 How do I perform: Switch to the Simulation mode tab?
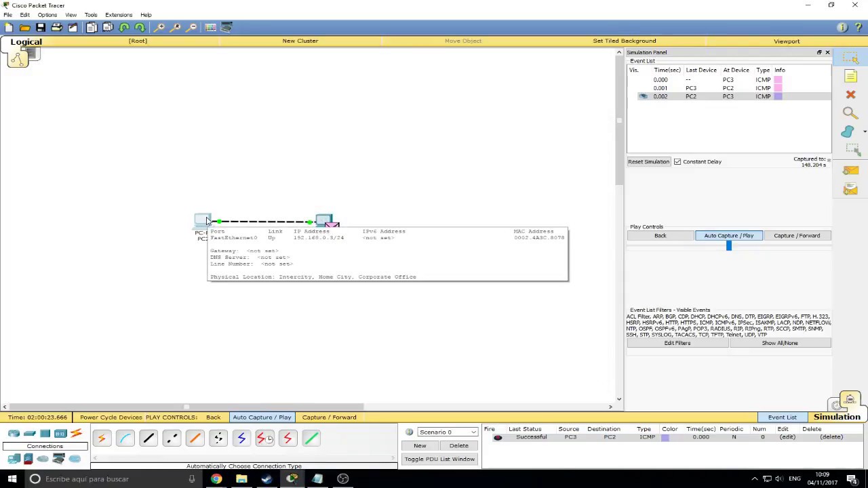837,417
